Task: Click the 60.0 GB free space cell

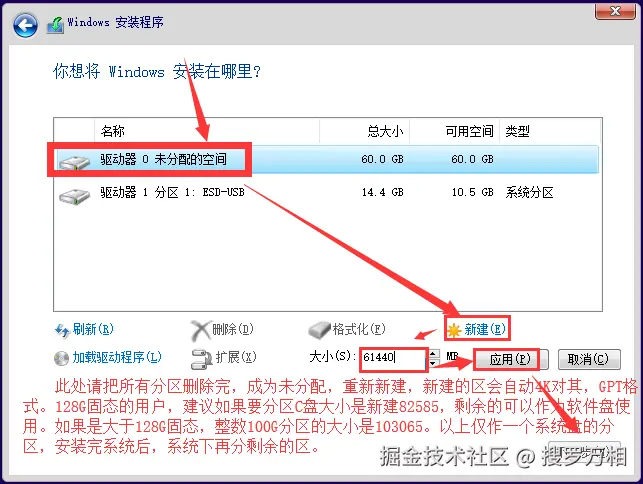Action: [x=472, y=159]
